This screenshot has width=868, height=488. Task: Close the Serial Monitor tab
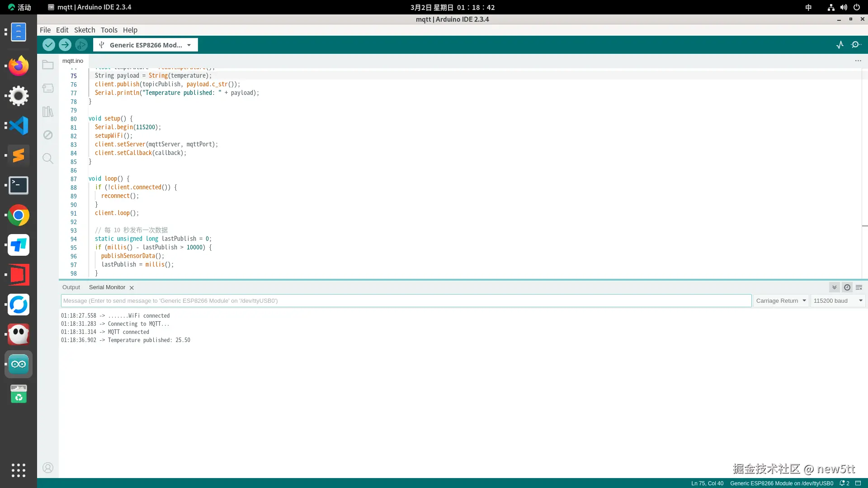coord(132,288)
